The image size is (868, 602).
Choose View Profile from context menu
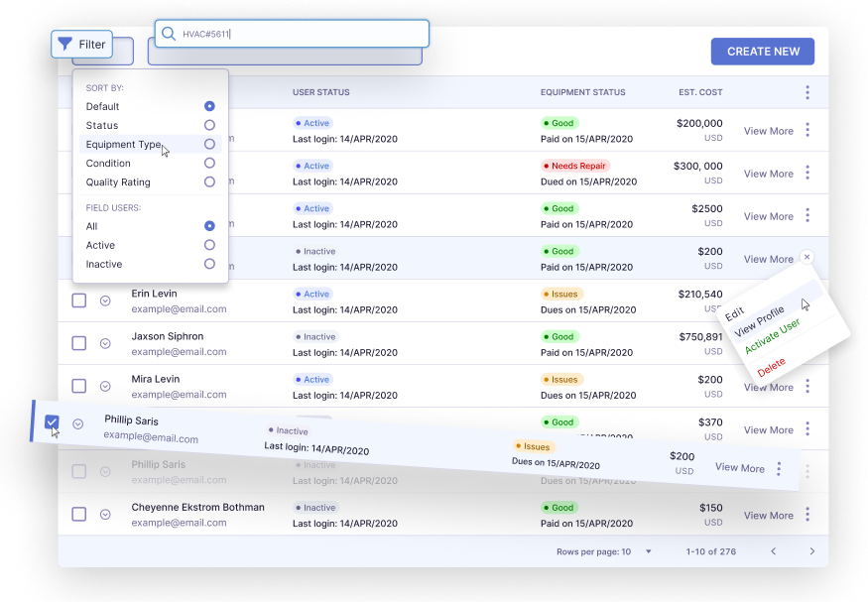click(x=760, y=319)
